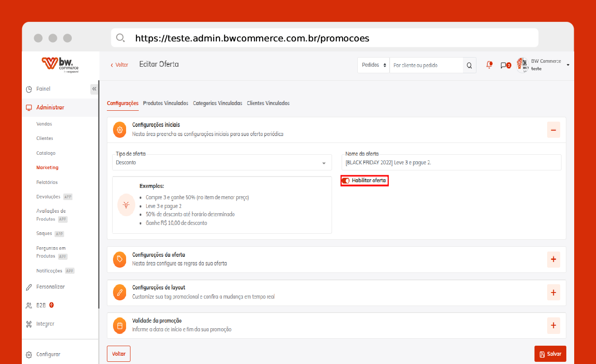Click the Salvar button
Viewport: 596px width, 364px height.
(550, 354)
